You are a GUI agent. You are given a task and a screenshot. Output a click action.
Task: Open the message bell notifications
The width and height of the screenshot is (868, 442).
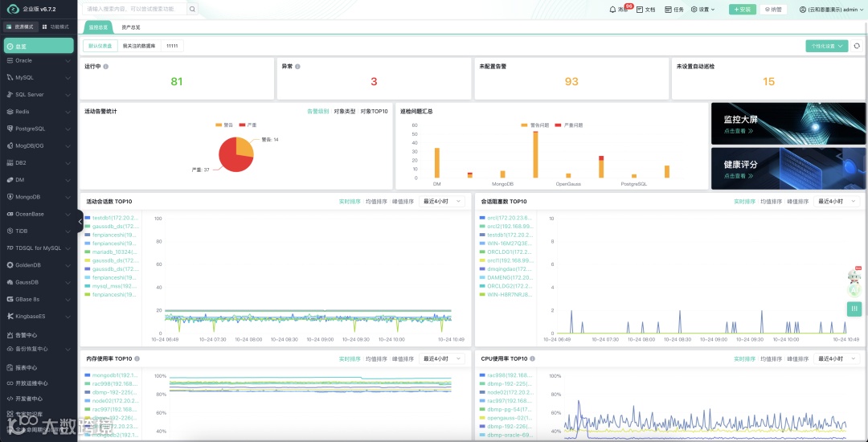click(612, 10)
